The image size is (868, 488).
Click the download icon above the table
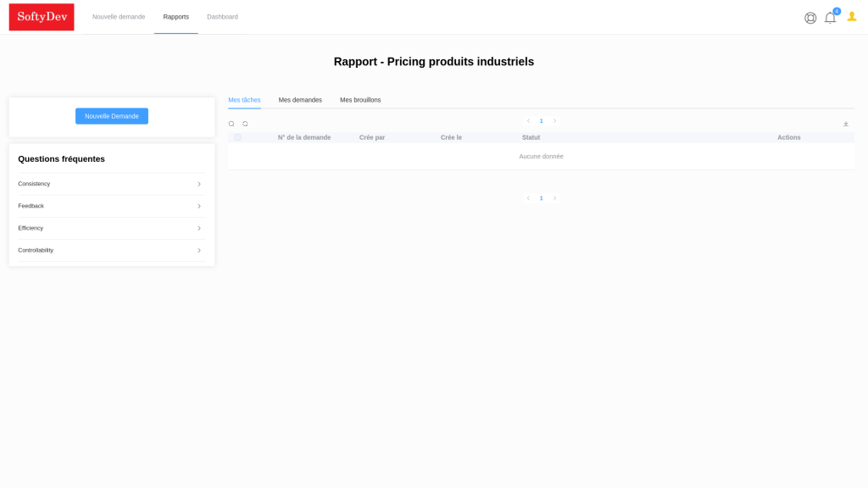click(846, 124)
